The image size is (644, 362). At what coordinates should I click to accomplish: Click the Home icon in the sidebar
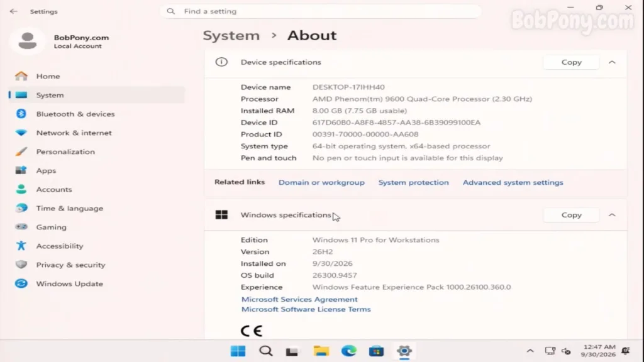click(21, 76)
